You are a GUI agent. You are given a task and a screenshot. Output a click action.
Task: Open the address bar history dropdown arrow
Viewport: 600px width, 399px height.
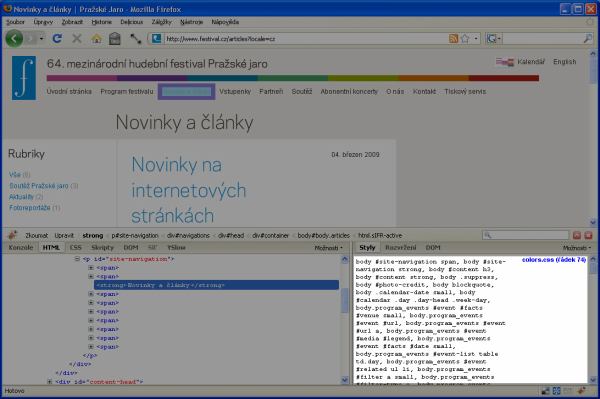[476, 38]
